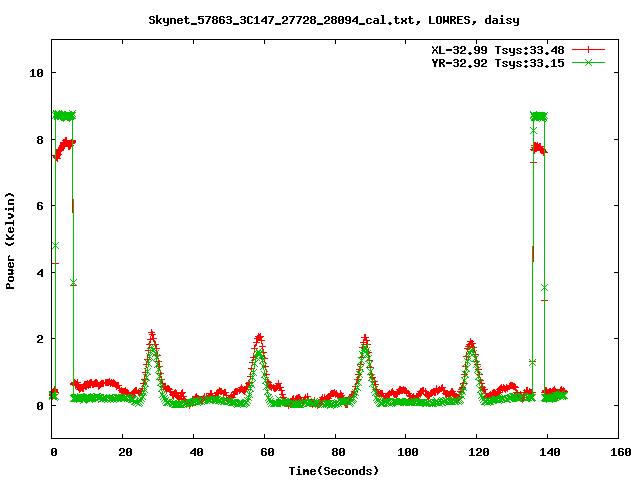
Task: Select the YR-32.92 Tsys:33.15 legend label
Action: click(498, 62)
